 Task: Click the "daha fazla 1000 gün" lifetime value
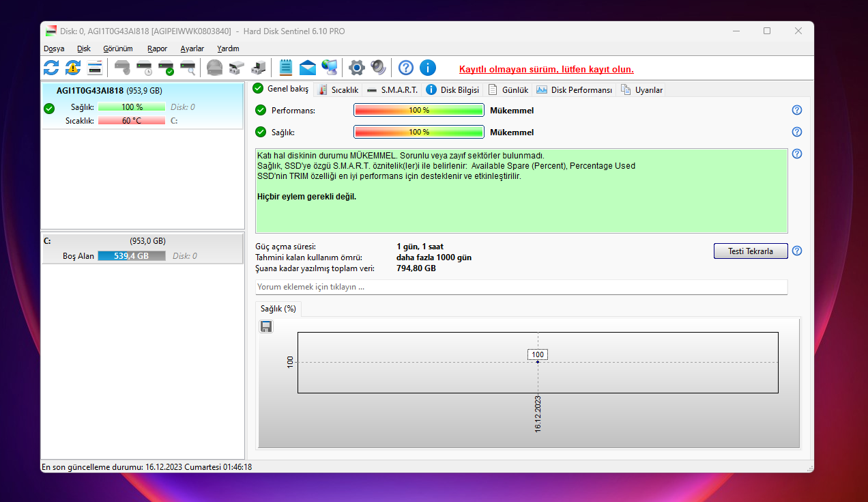pos(433,257)
